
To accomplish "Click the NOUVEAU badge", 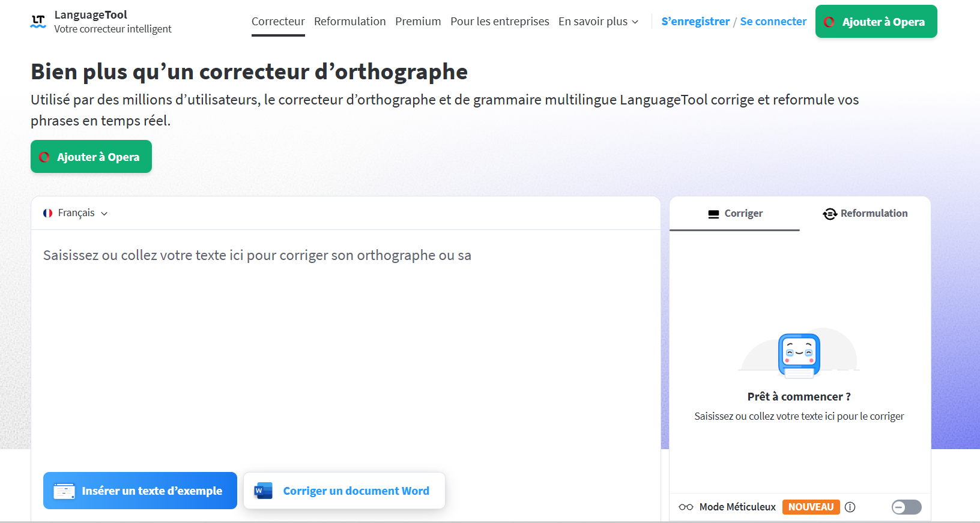I will coord(811,507).
